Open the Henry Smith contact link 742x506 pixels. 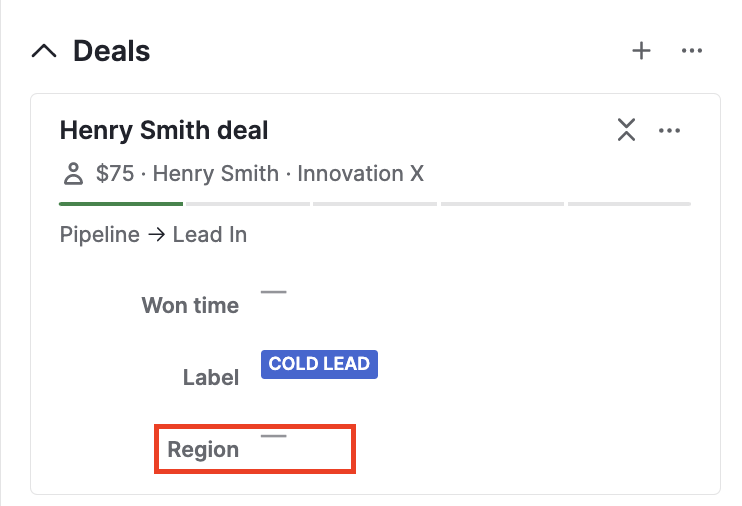pos(216,173)
